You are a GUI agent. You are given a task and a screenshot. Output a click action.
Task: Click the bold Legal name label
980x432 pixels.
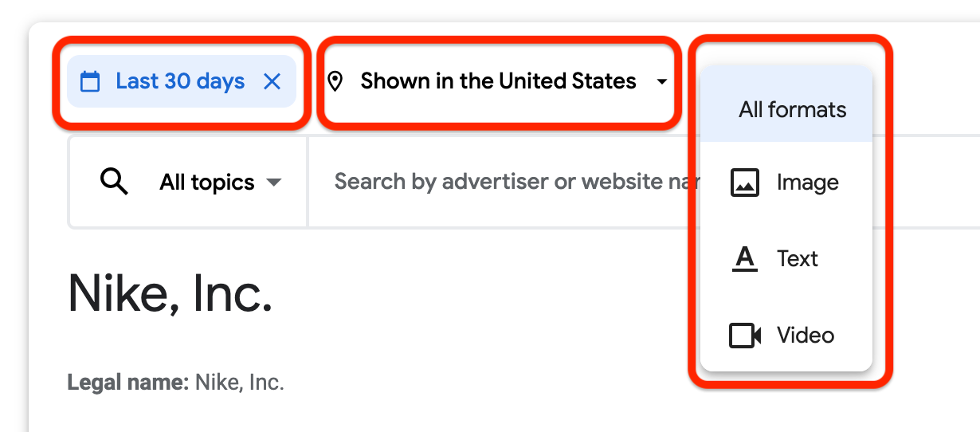click(127, 383)
